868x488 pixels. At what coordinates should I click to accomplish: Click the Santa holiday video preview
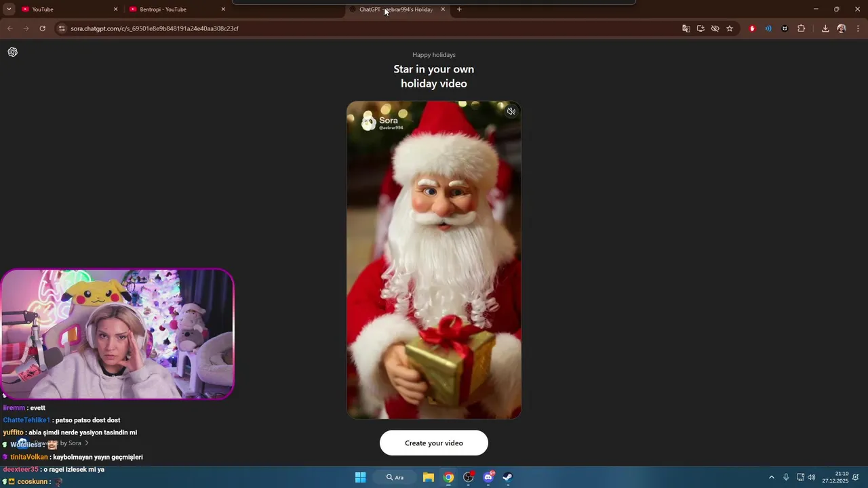click(434, 260)
